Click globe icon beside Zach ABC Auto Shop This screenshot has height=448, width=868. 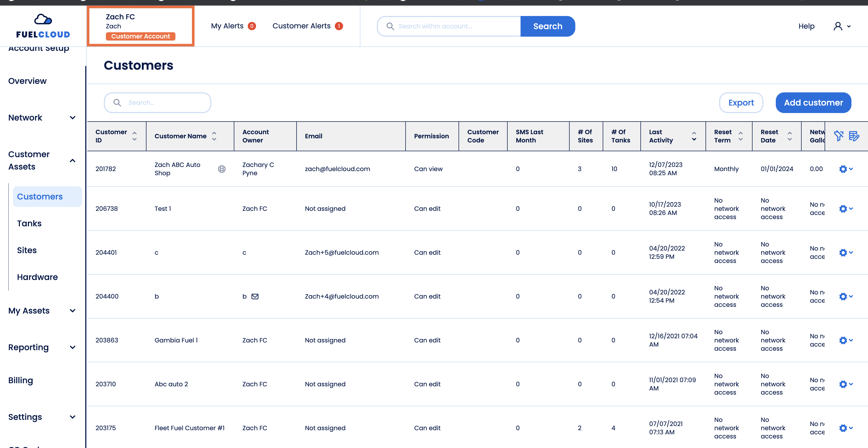pos(222,169)
